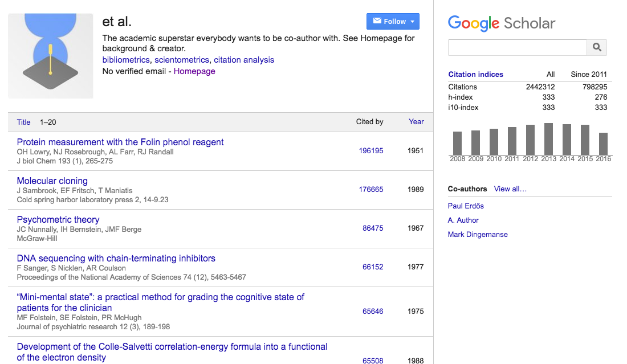
Task: View 196195 citations for Lowry paper
Action: coord(371,150)
